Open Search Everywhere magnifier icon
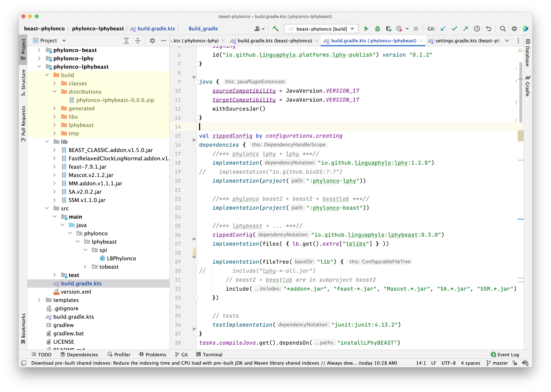 click(503, 28)
